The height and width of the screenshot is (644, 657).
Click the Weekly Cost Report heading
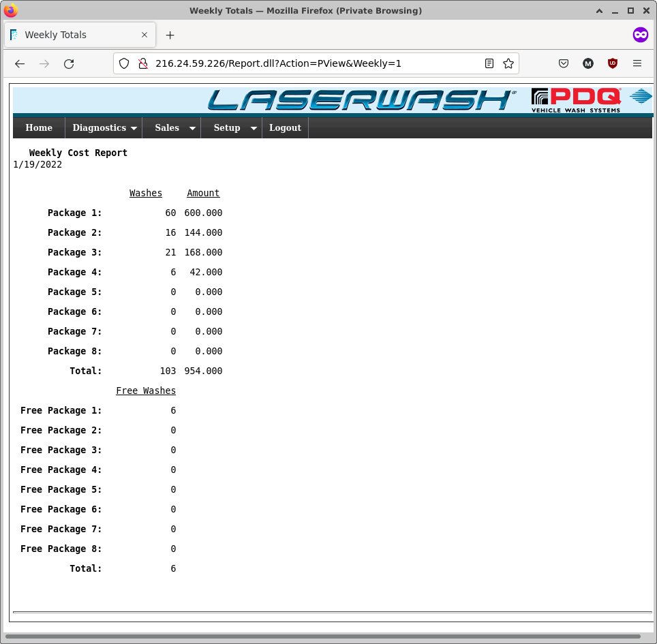(x=78, y=153)
